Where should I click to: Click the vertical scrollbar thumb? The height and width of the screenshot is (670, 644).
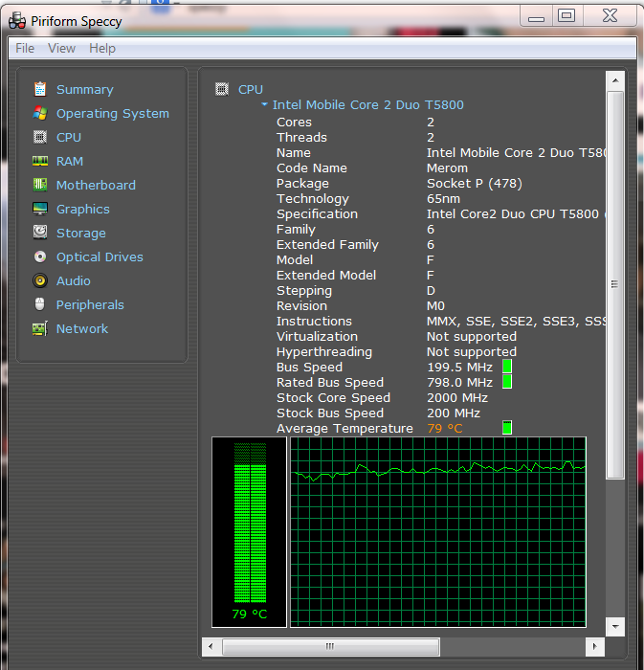click(x=615, y=284)
